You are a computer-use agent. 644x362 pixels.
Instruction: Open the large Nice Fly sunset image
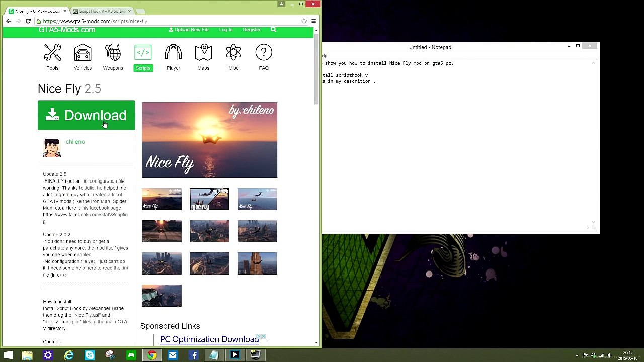click(209, 140)
